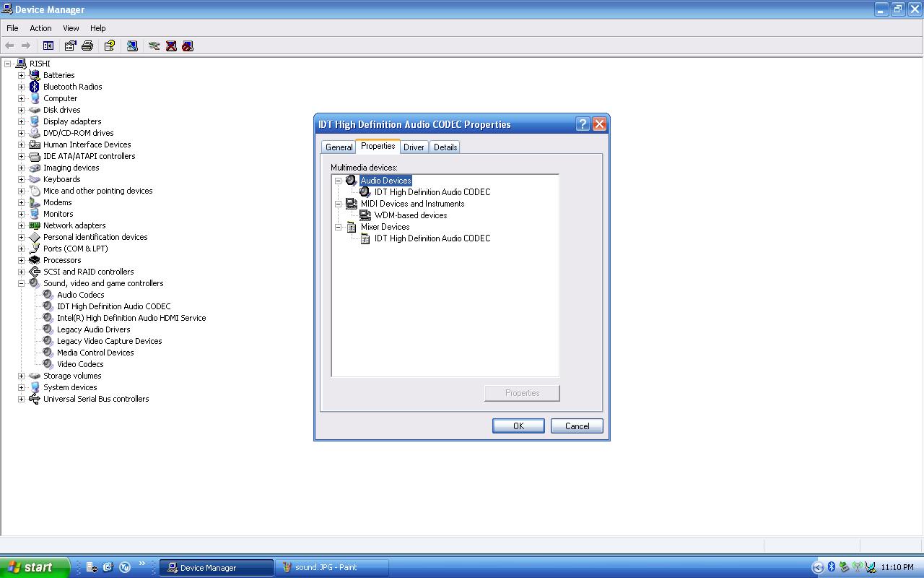Click the Print toolbar icon
Image resolution: width=924 pixels, height=578 pixels.
click(87, 46)
